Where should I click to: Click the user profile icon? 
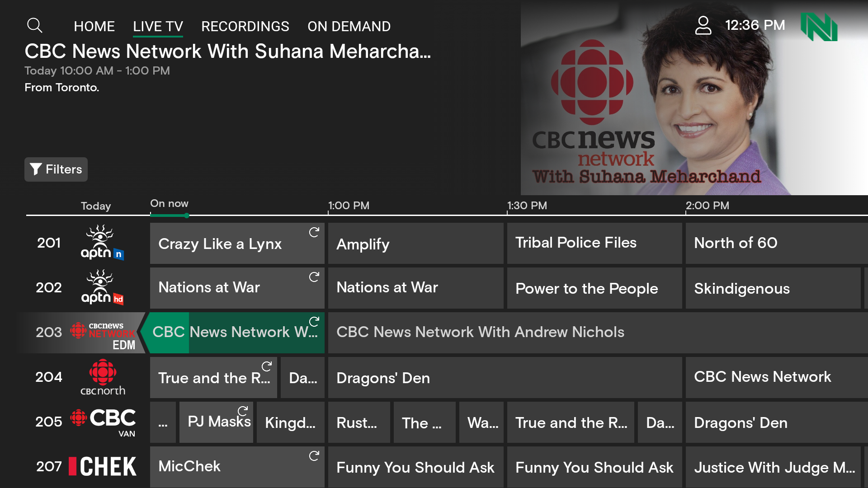coord(703,26)
